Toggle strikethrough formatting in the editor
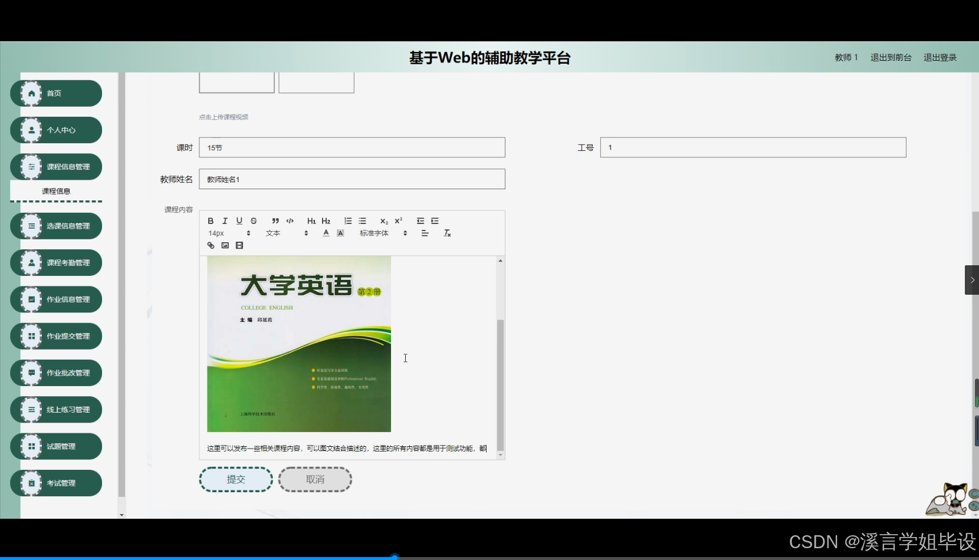The height and width of the screenshot is (560, 979). pyautogui.click(x=254, y=221)
